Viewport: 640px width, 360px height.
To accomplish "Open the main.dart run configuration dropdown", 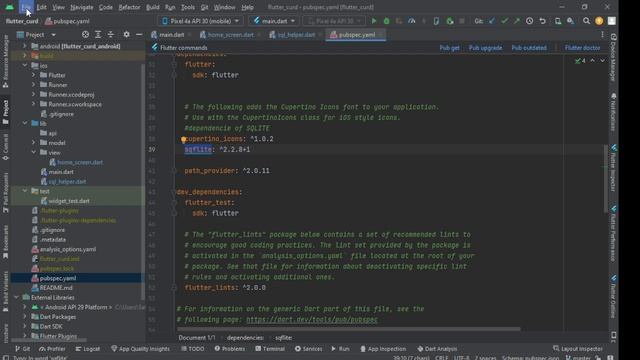I will tap(273, 21).
